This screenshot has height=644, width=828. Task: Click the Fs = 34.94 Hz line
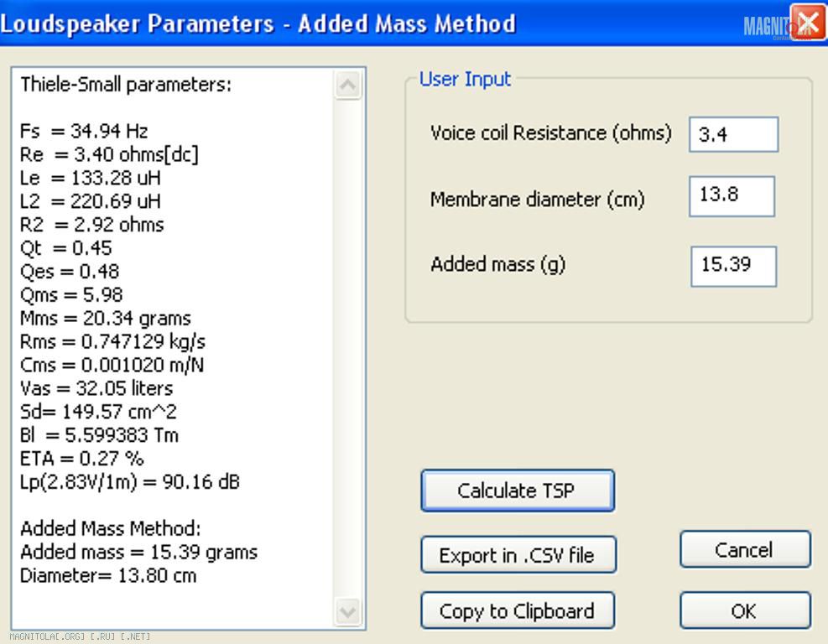(84, 131)
